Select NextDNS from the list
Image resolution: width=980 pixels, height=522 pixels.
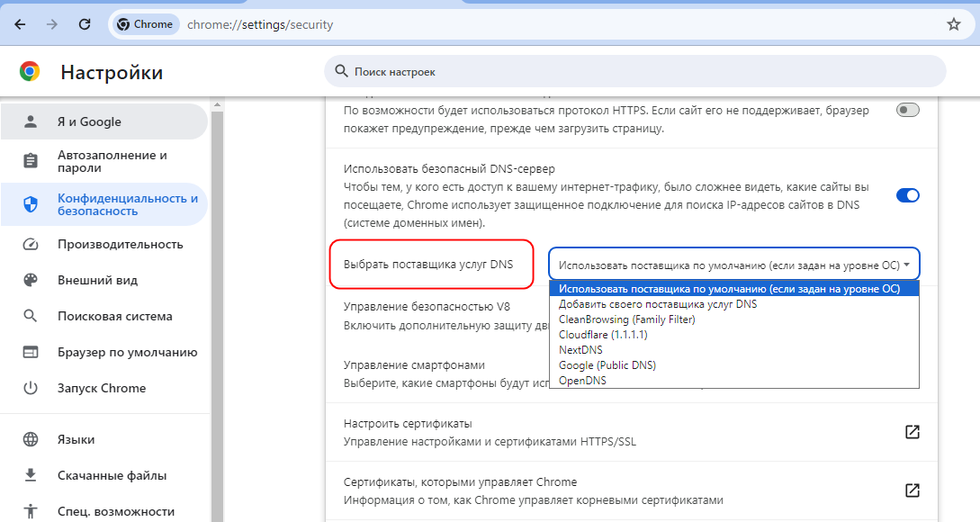pyautogui.click(x=733, y=349)
